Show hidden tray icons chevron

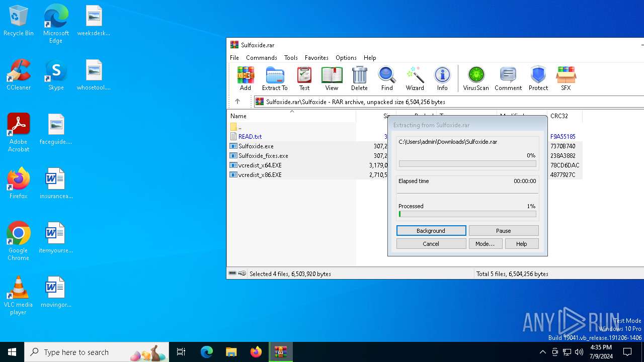tap(542, 352)
